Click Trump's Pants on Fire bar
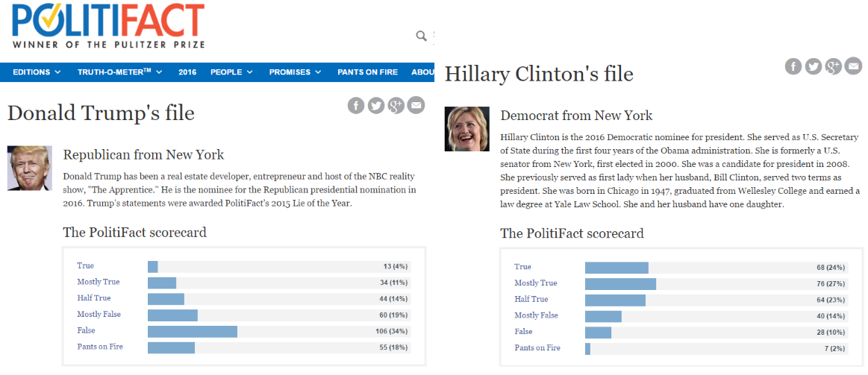Viewport: 868px width, 375px height. [x=172, y=347]
